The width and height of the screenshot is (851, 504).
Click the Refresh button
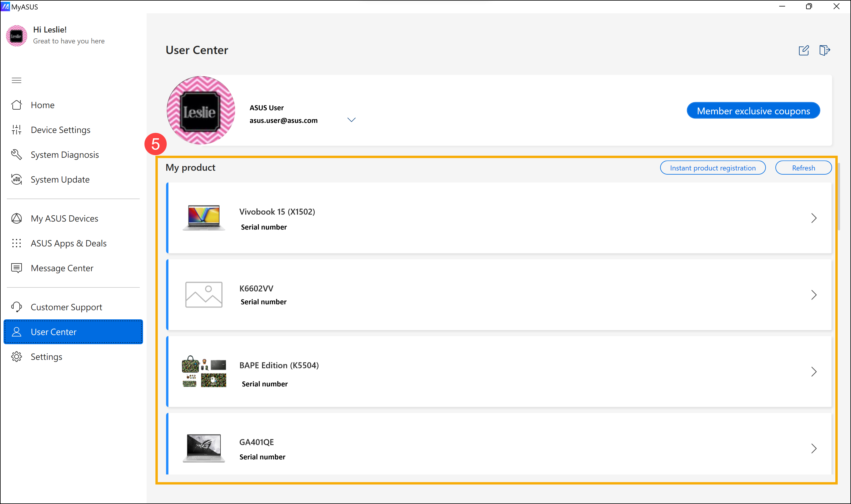coord(803,168)
